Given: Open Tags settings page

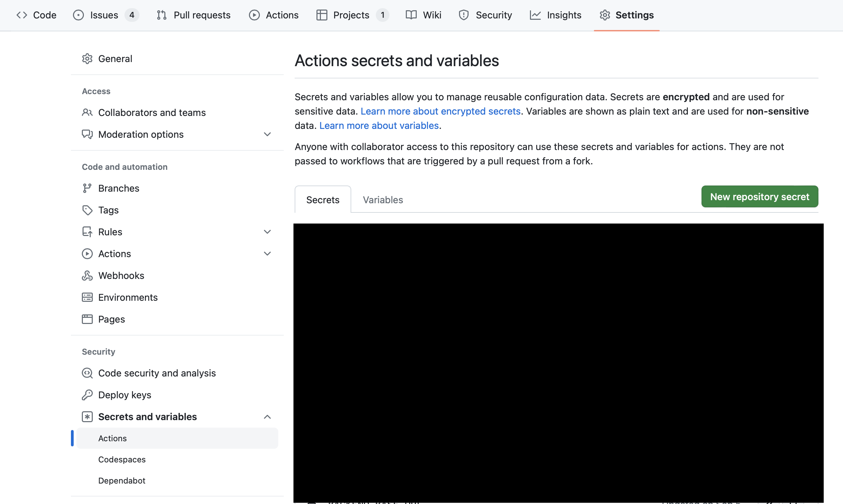Looking at the screenshot, I should (x=177, y=210).
